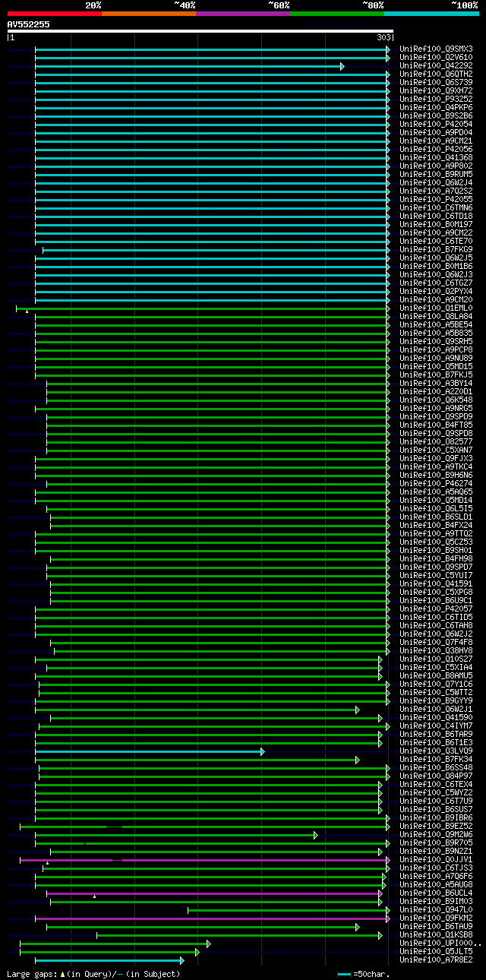The image size is (486, 980).
Task: Select label UniRef100_Q2PYX4
Action: point(436,292)
